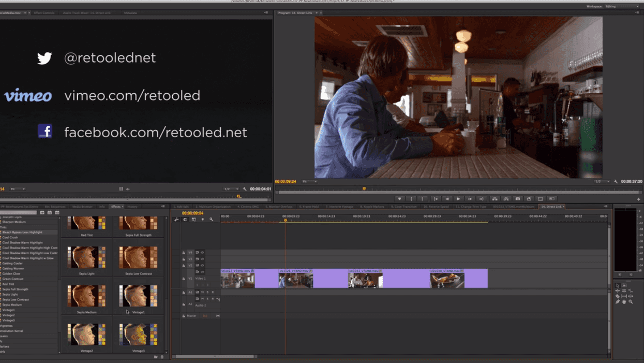Open Effects panel flyout menu
Image resolution: width=644 pixels, height=363 pixels.
[x=162, y=207]
